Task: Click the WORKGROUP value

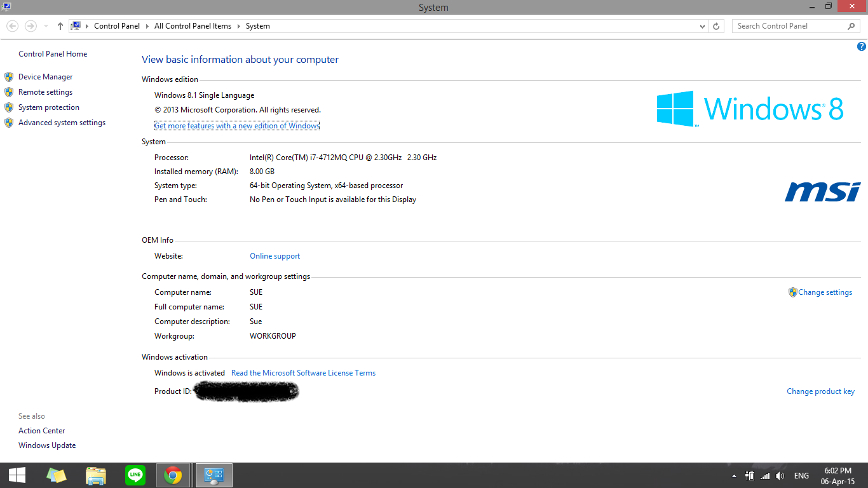Action: coord(273,336)
